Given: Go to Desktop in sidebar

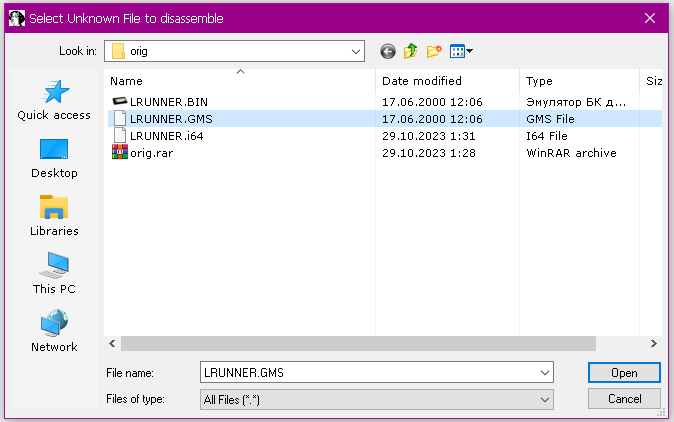Looking at the screenshot, I should [x=54, y=158].
